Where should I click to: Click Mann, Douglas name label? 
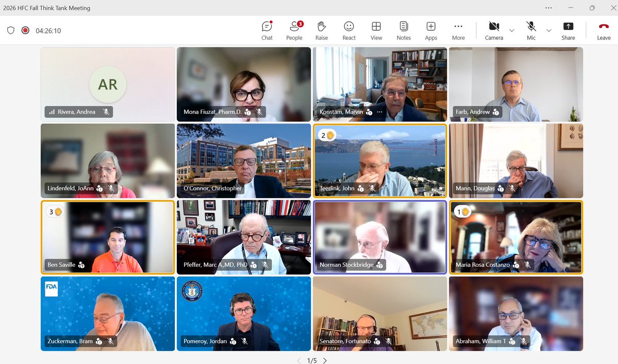(475, 188)
